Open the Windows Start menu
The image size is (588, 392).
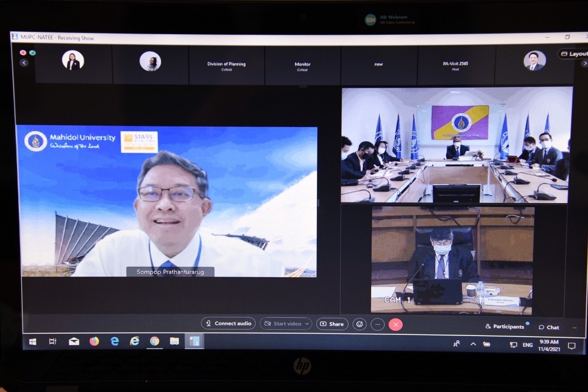pos(33,341)
